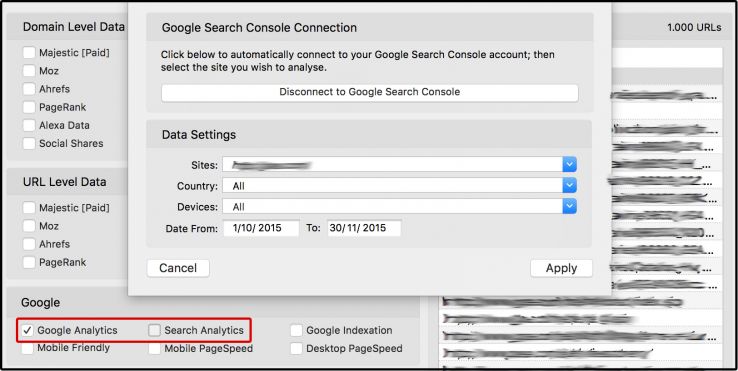The height and width of the screenshot is (371, 738).
Task: Toggle PageRank checkbox in Domain Level Data
Action: (x=29, y=107)
